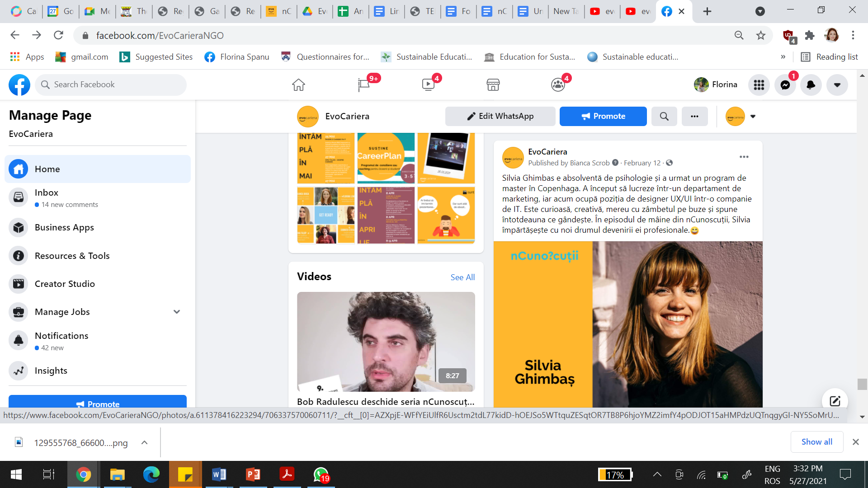Open the CareerPlan photo thumbnail
The height and width of the screenshot is (488, 868).
(x=386, y=158)
